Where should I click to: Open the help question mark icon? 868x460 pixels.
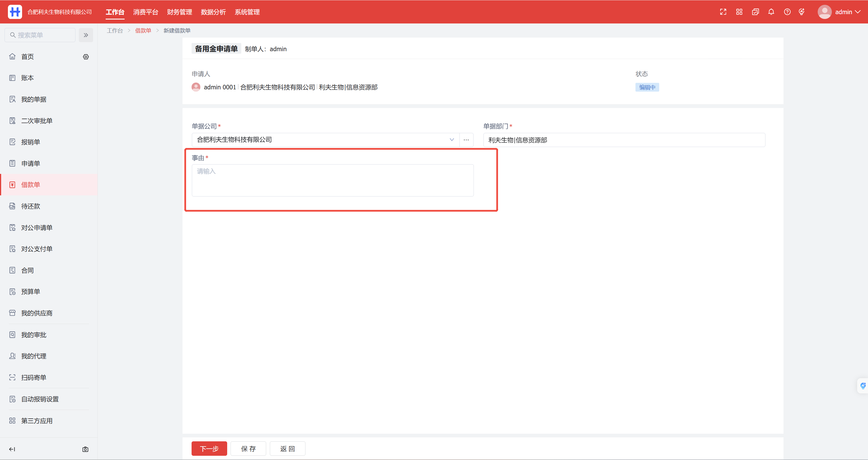click(787, 12)
